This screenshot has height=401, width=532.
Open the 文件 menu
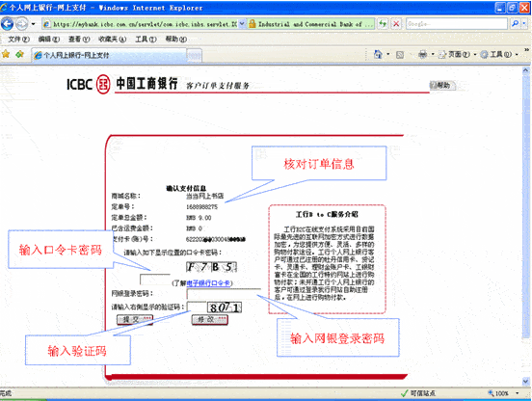pyautogui.click(x=18, y=40)
